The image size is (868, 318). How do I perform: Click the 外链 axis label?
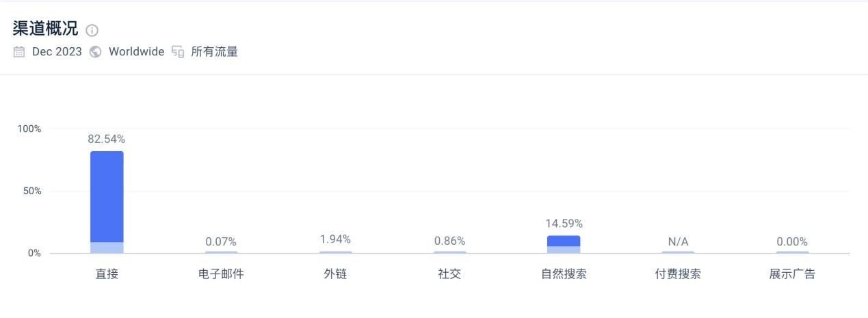(x=335, y=275)
